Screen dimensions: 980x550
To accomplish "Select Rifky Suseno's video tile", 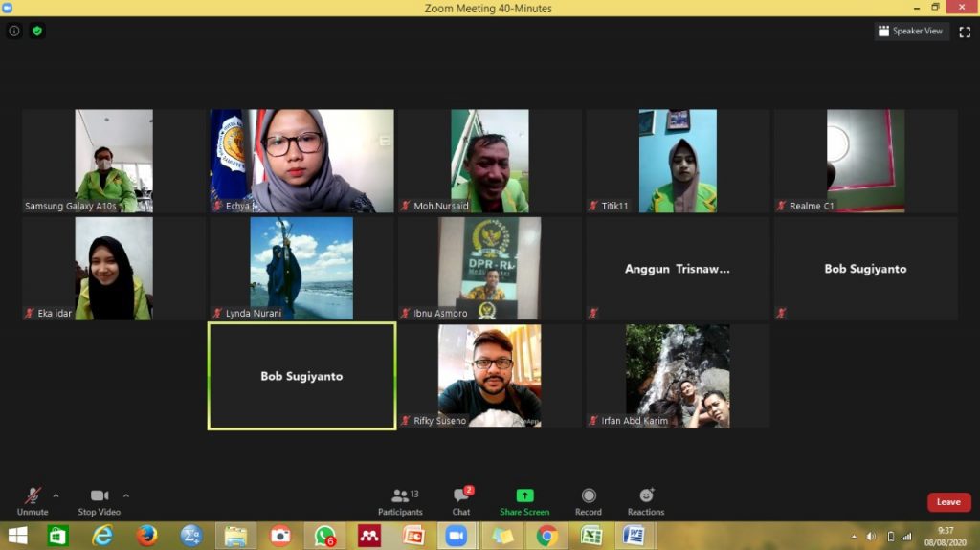I will 489,375.
